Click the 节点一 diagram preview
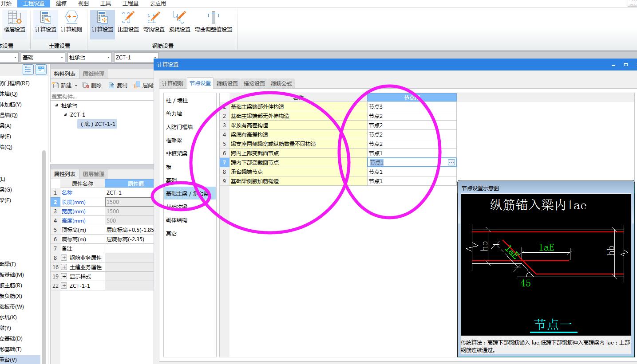Image resolution: width=637 pixels, height=364 pixels. (546, 265)
